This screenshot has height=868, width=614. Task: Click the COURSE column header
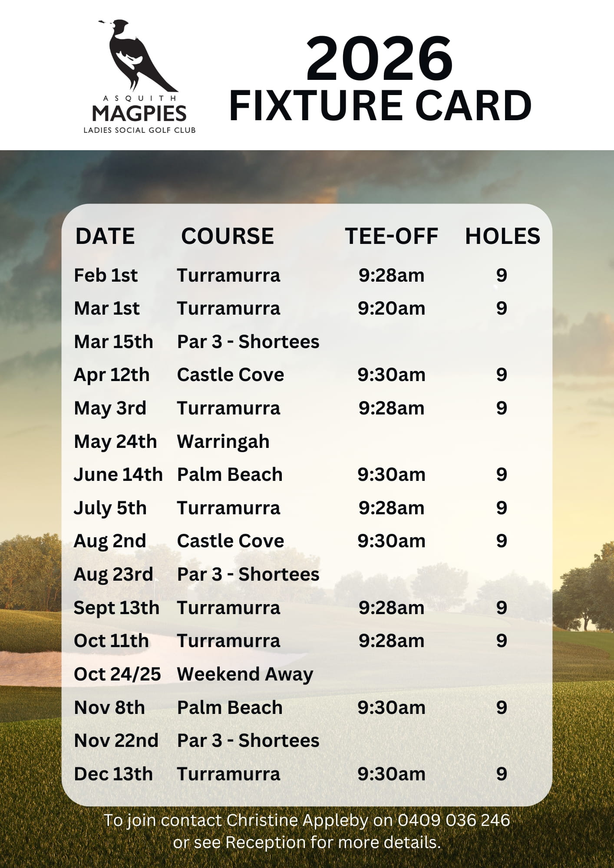pos(227,237)
